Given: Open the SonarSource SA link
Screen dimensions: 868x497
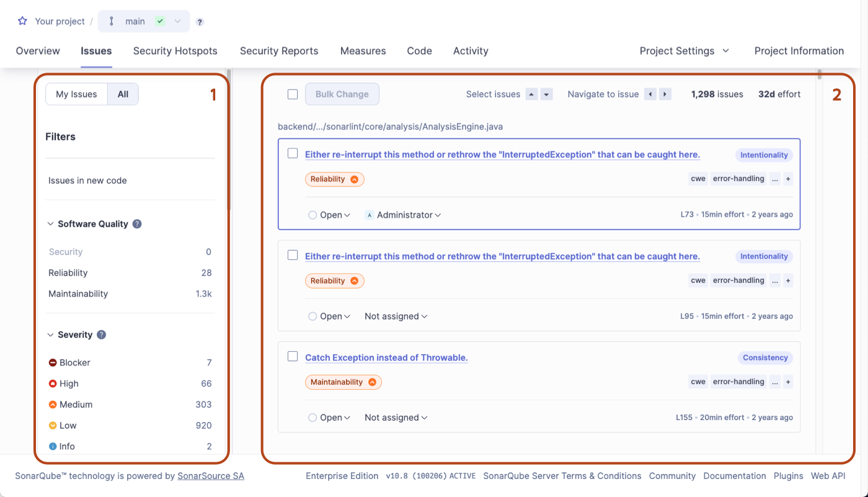Looking at the screenshot, I should tap(211, 476).
